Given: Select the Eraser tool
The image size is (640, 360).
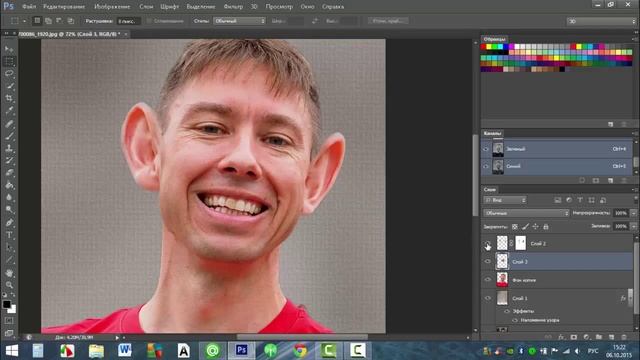Looking at the screenshot, I should (x=9, y=173).
